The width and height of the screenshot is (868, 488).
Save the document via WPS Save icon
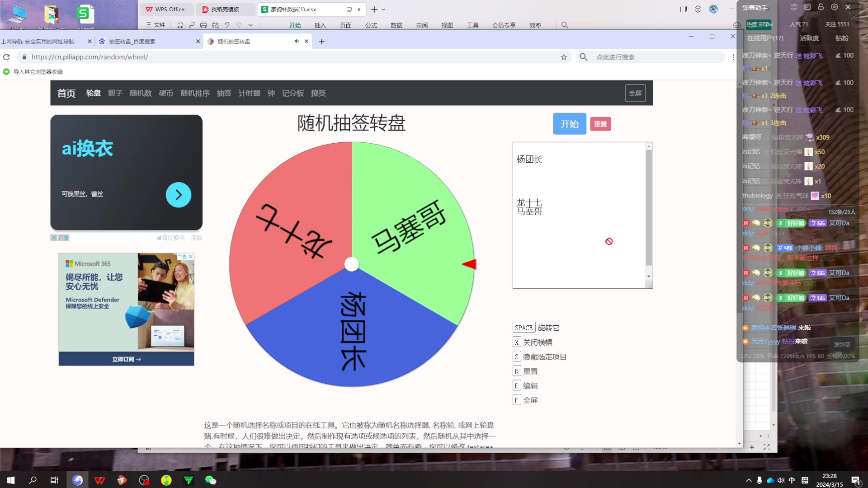(180, 25)
